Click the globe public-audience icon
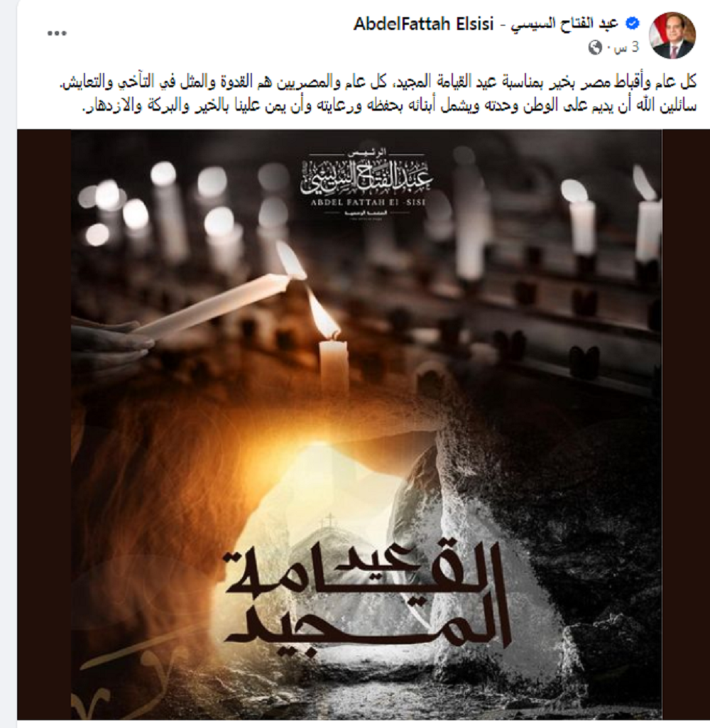Image resolution: width=710 pixels, height=728 pixels. pyautogui.click(x=596, y=48)
